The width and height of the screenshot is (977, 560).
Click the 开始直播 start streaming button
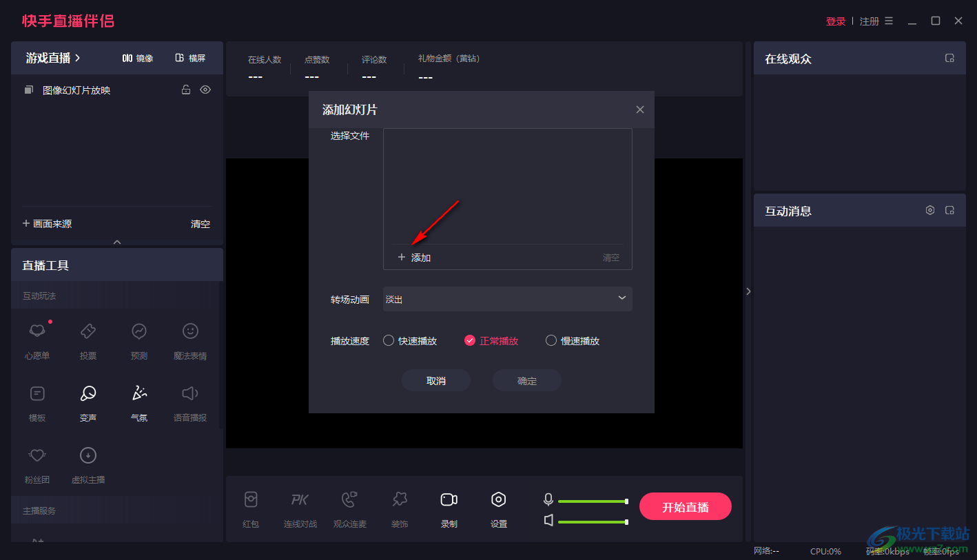(686, 507)
